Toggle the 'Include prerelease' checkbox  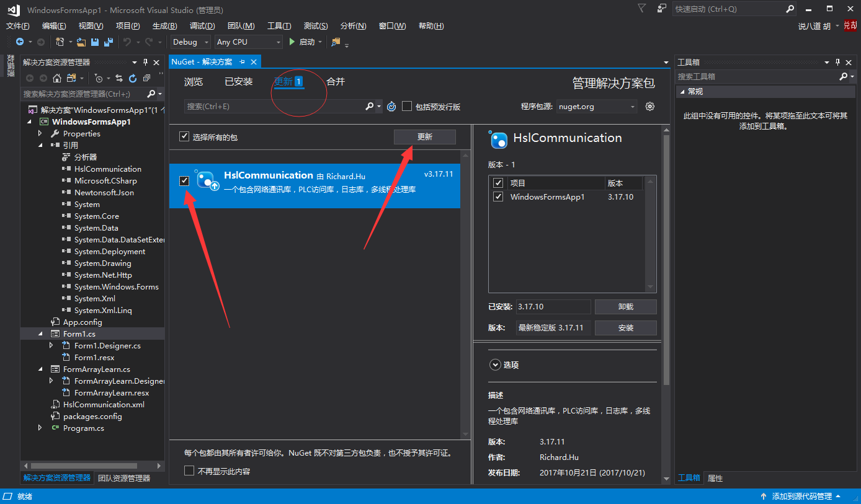[x=407, y=106]
